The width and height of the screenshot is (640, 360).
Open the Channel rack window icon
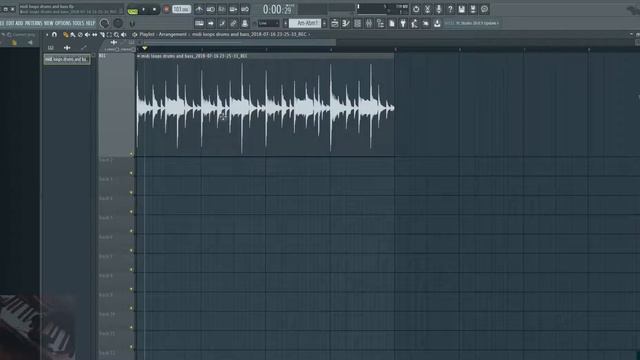pyautogui.click(x=358, y=23)
